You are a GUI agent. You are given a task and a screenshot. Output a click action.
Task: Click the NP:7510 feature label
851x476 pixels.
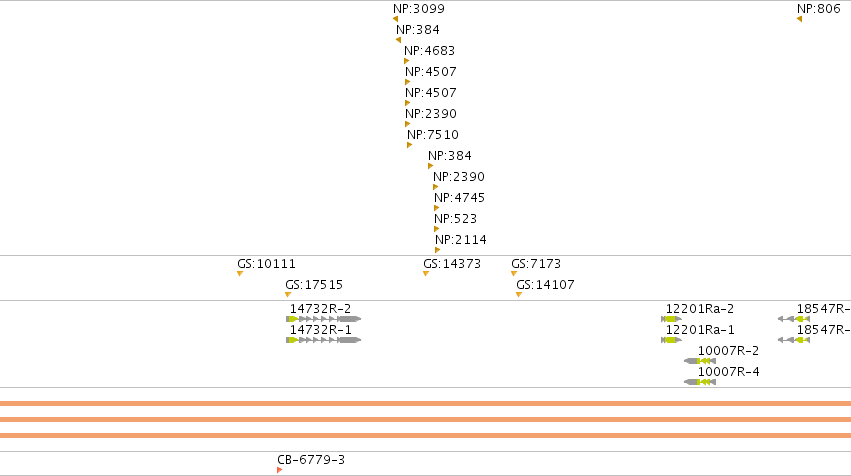pos(433,135)
